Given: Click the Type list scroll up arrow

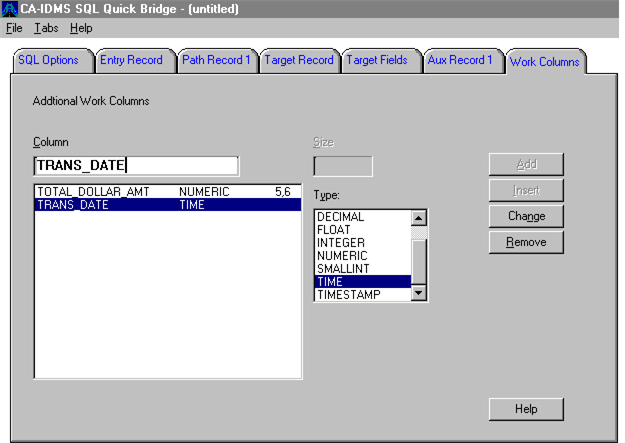Looking at the screenshot, I should click(419, 218).
